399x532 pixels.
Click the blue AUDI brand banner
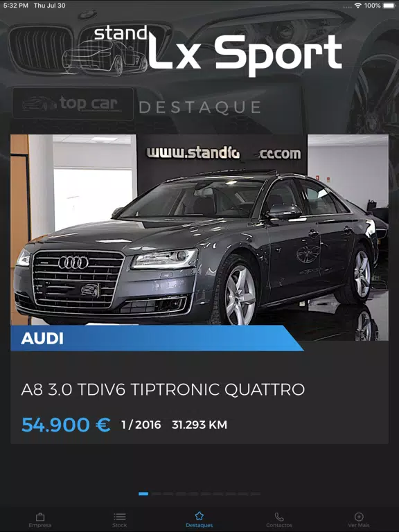click(x=157, y=338)
